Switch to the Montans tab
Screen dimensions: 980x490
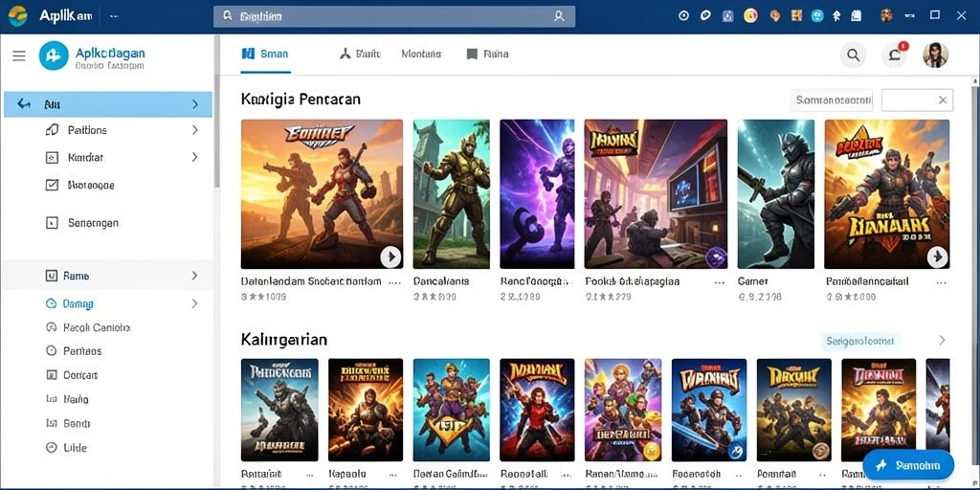421,54
